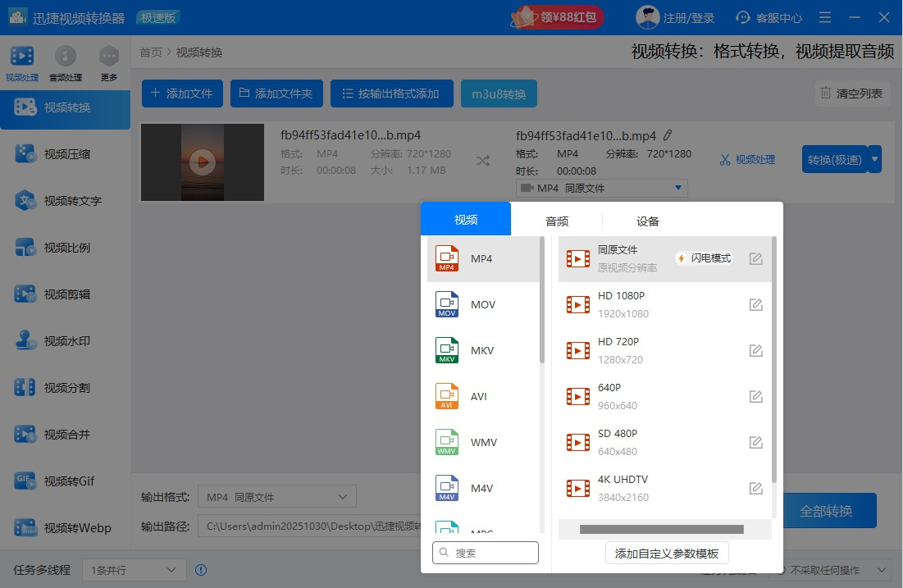903x588 pixels.
Task: Open the 视频水印 tool
Action: click(x=66, y=340)
